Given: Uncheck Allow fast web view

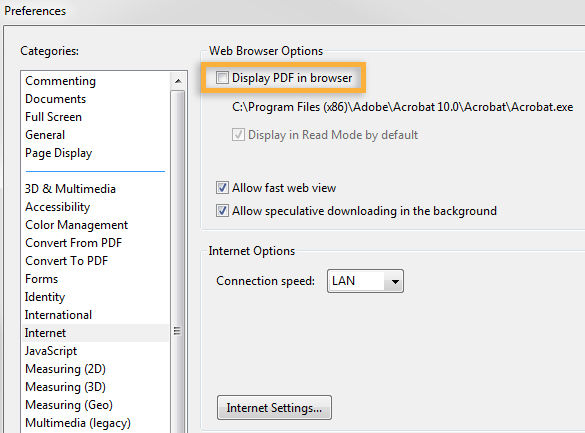Looking at the screenshot, I should pyautogui.click(x=222, y=188).
